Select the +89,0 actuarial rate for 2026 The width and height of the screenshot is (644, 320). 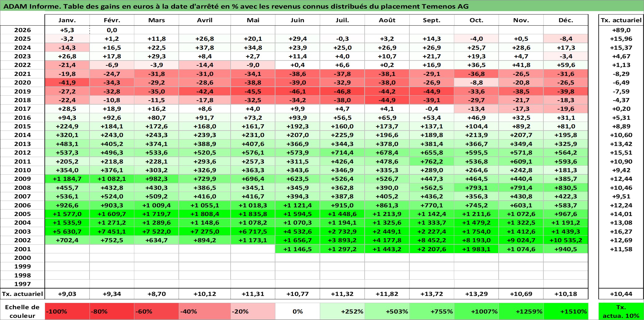coord(621,30)
